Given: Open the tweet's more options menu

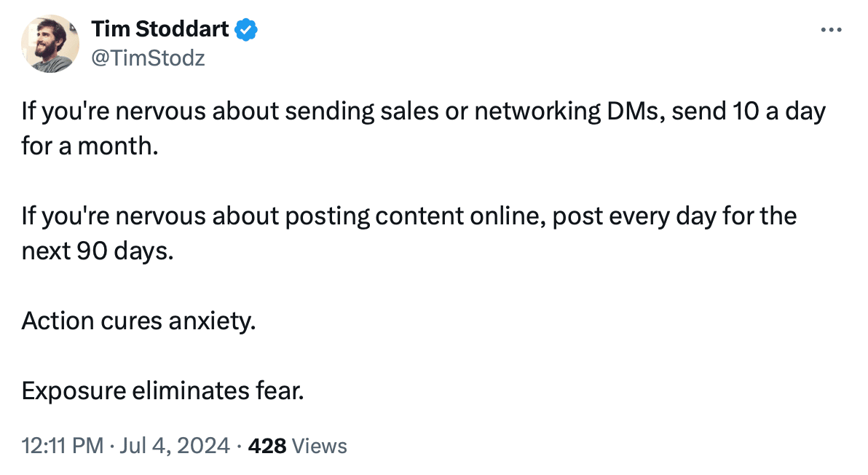Looking at the screenshot, I should [831, 31].
